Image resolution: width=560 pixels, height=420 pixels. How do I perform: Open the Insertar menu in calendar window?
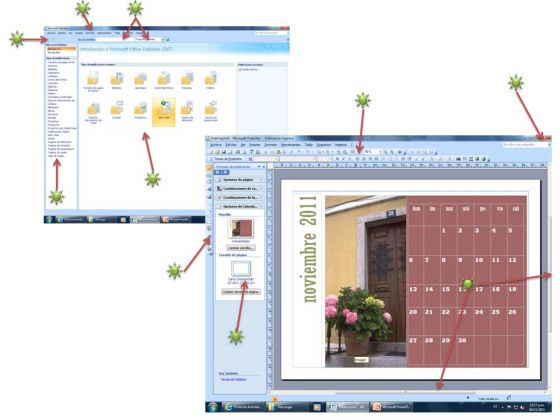coord(255,145)
